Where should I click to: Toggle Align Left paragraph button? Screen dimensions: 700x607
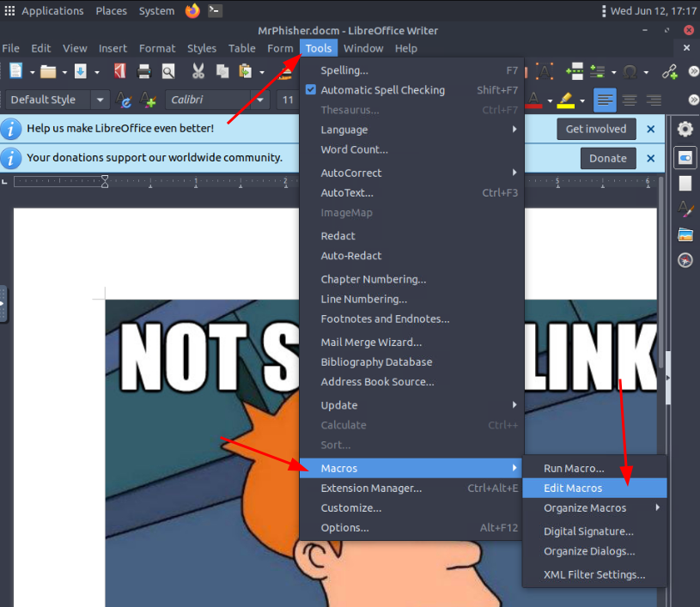pyautogui.click(x=605, y=100)
